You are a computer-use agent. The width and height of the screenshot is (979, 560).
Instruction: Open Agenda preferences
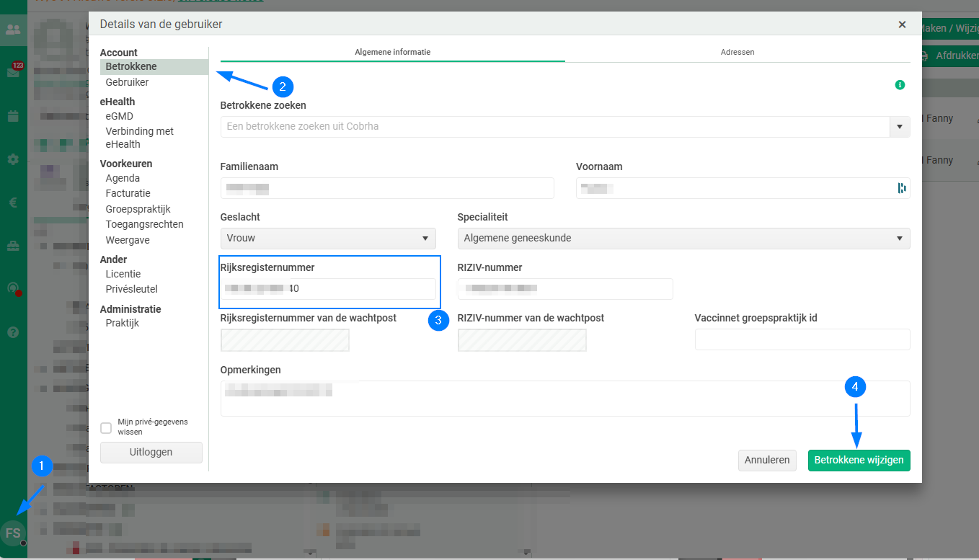[x=123, y=178]
